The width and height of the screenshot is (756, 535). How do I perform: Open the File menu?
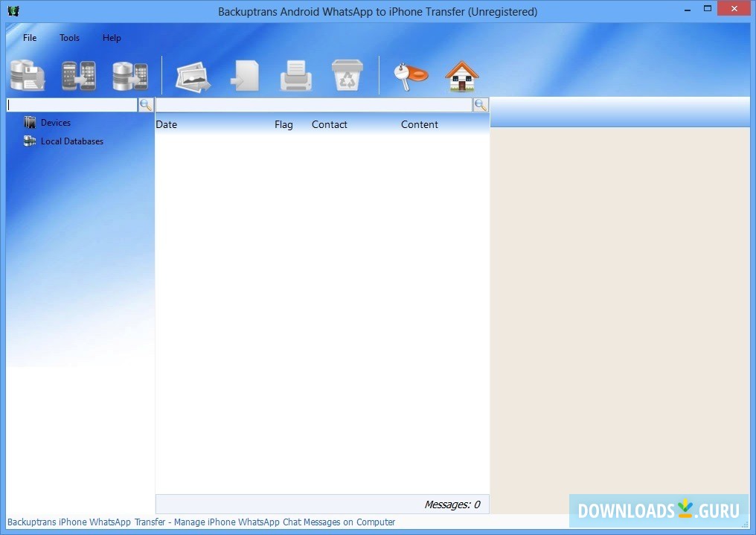(x=30, y=38)
